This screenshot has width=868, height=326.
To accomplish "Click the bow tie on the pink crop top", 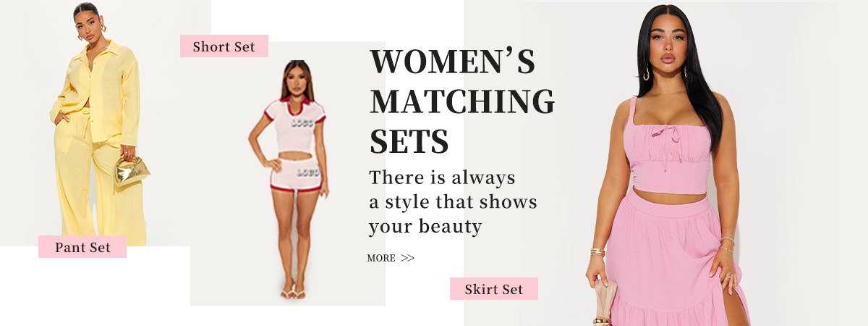I will pyautogui.click(x=671, y=133).
